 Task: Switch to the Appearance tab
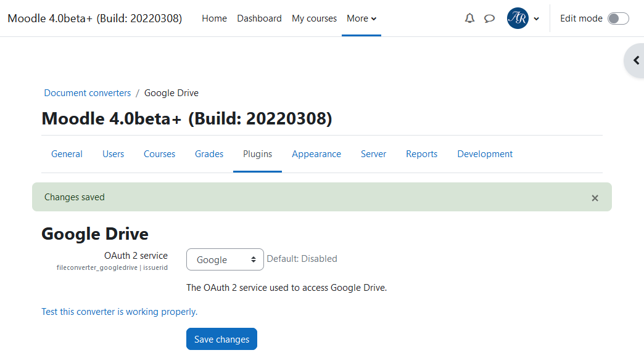pos(316,154)
